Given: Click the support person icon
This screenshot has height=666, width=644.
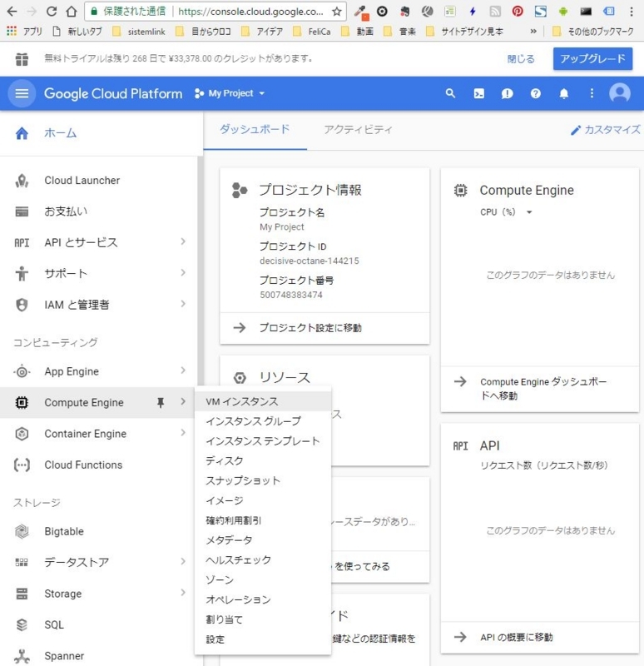Looking at the screenshot, I should coord(22,274).
